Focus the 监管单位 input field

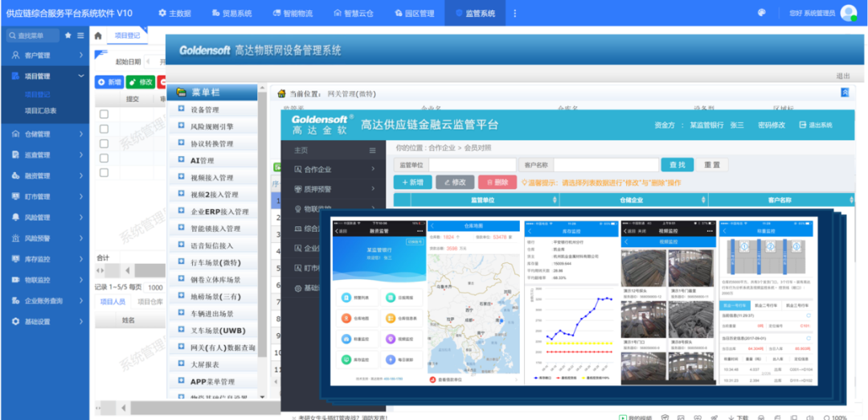473,165
